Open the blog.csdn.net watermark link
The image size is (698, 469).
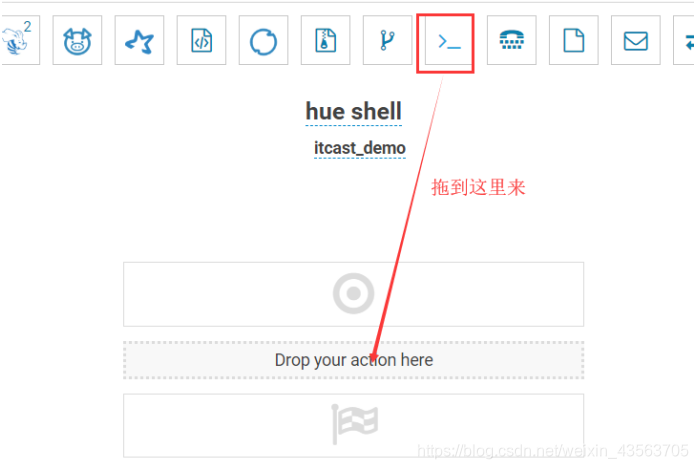(552, 451)
